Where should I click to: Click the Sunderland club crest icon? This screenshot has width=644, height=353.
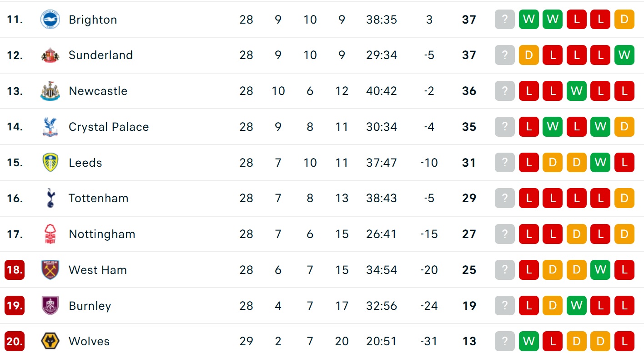50,55
